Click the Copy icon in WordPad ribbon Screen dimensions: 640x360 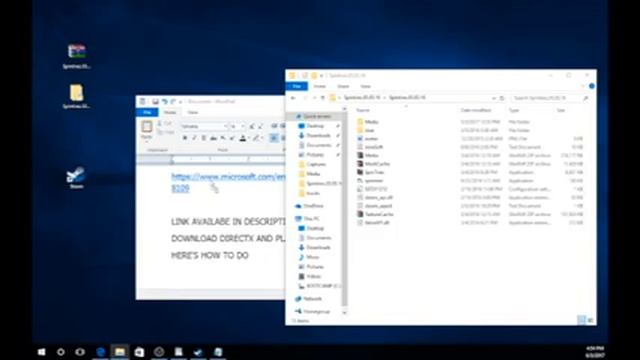pyautogui.click(x=160, y=132)
